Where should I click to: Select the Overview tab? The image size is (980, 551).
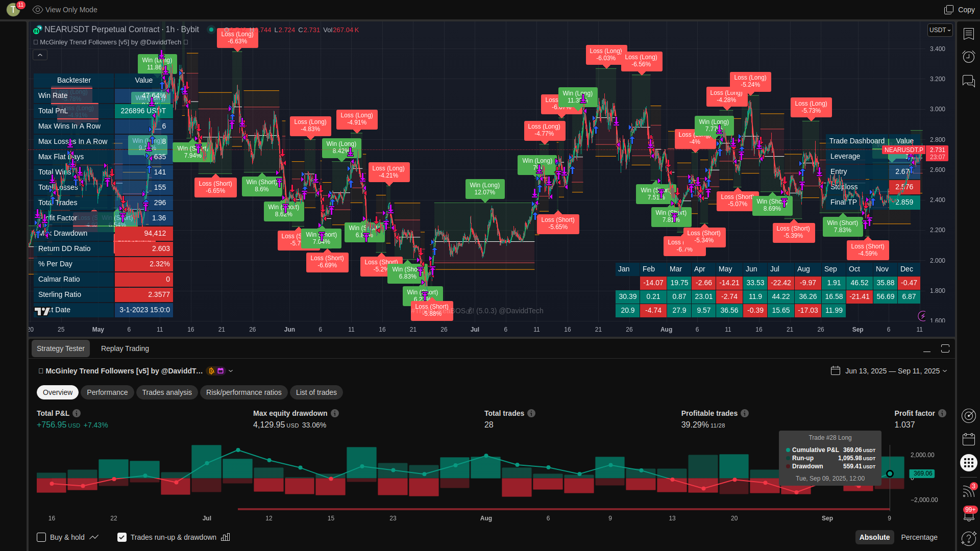[58, 392]
